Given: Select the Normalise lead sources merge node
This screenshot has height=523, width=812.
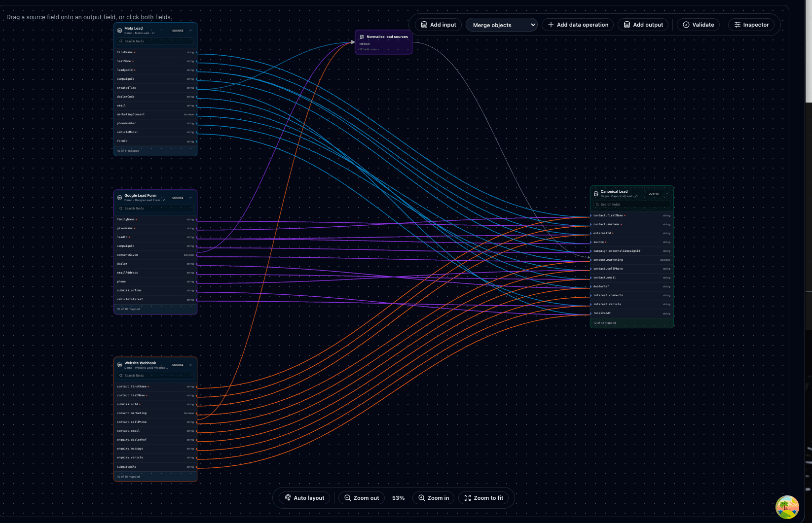Looking at the screenshot, I should click(x=383, y=42).
